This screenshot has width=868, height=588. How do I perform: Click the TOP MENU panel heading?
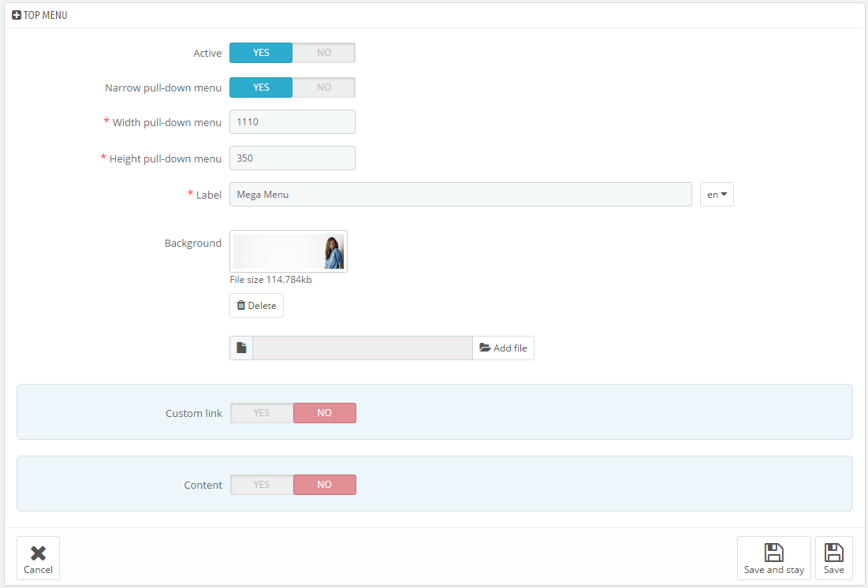click(x=46, y=16)
